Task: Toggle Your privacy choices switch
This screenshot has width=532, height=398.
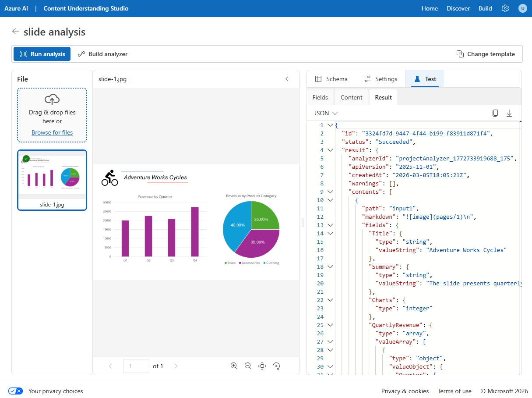Action: tap(15, 391)
